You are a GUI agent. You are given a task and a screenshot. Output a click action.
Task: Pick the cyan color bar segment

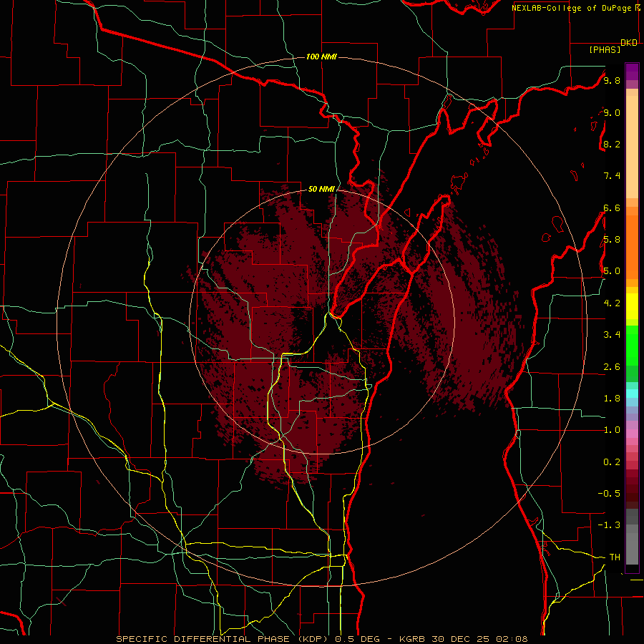[x=632, y=394]
